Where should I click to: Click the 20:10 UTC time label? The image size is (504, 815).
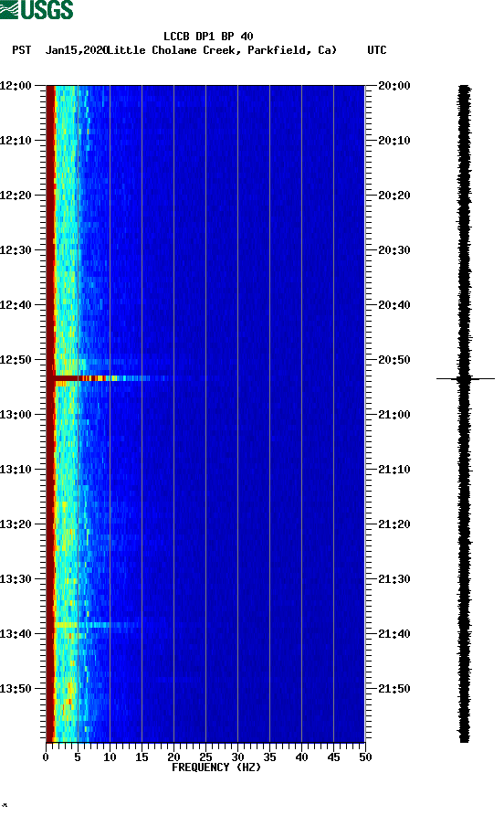coord(394,141)
